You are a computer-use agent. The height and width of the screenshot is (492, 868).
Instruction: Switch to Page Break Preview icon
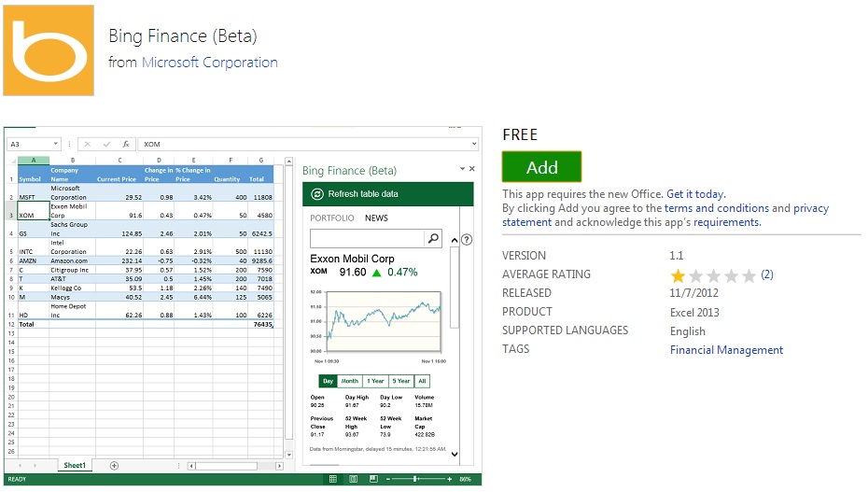click(373, 479)
